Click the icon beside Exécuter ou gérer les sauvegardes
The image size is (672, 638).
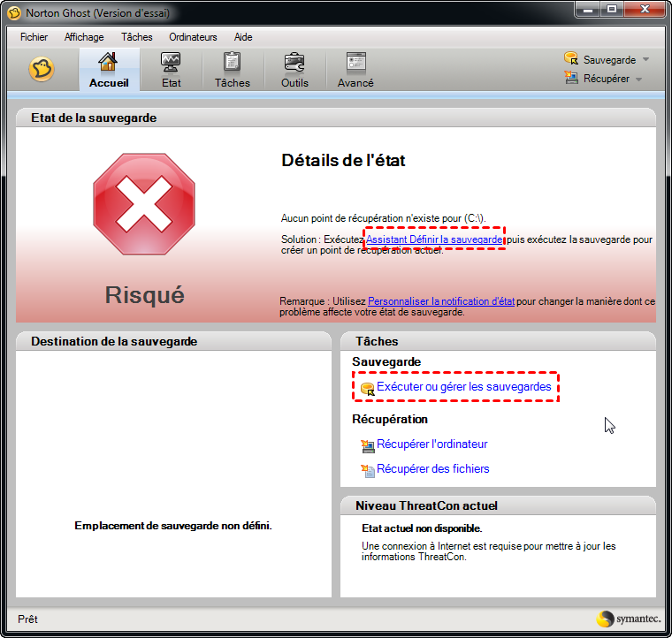pos(367,389)
